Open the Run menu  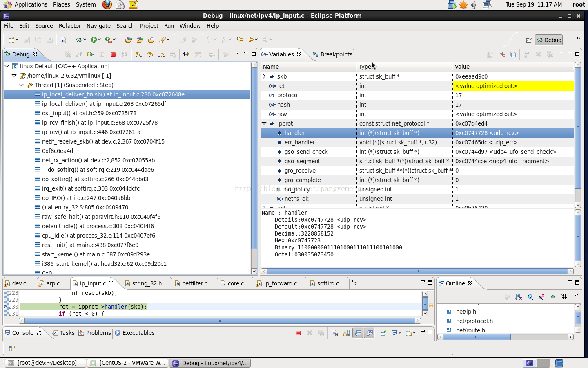[169, 26]
